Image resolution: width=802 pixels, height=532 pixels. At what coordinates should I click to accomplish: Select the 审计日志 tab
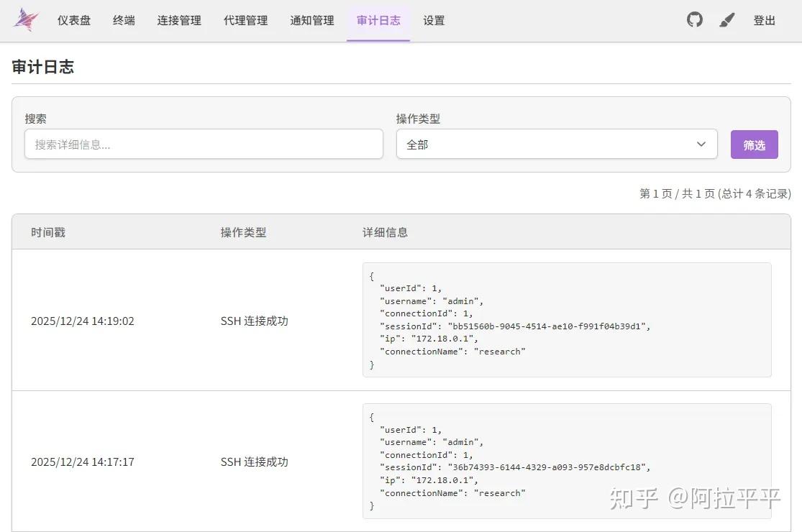[378, 20]
